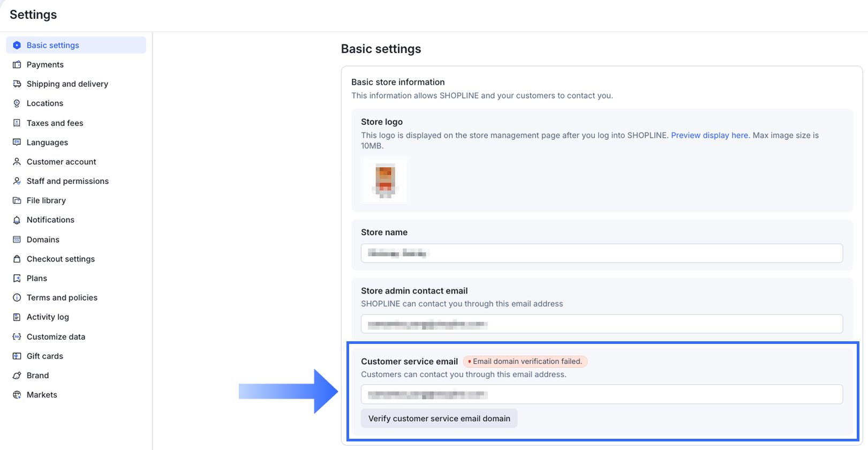Click the File library folder icon

(x=17, y=200)
